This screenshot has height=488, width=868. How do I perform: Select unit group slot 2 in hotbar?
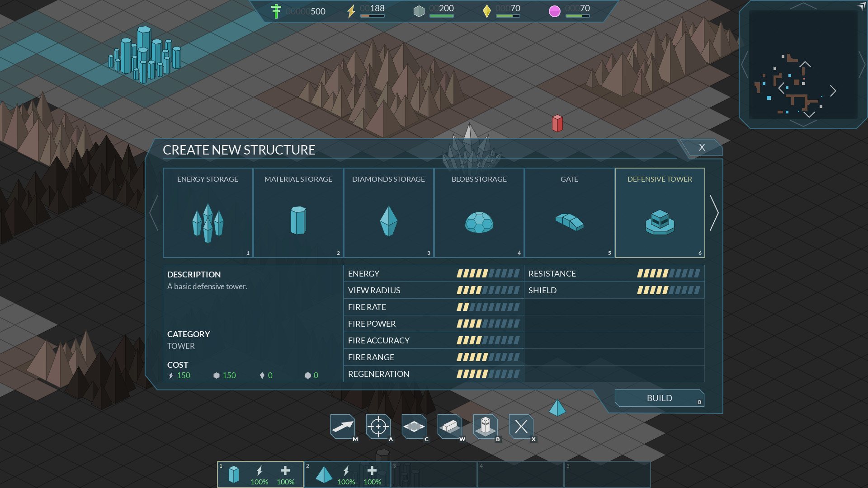[x=346, y=474]
